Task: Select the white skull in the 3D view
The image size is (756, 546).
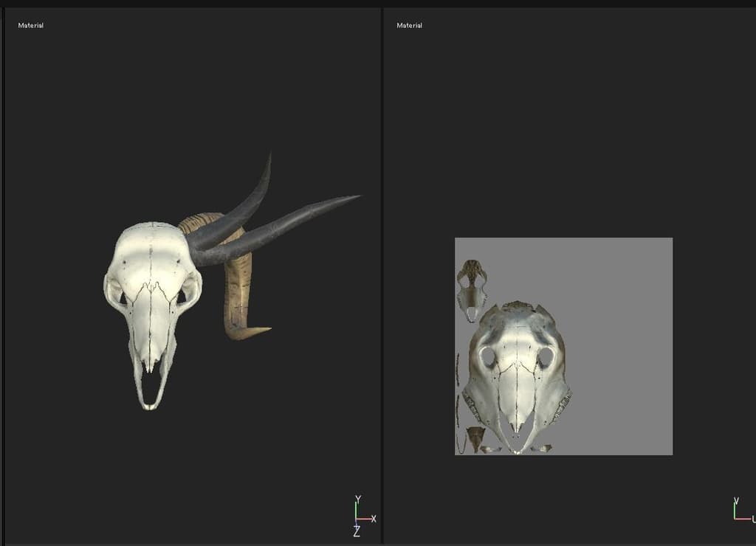Action: point(151,295)
